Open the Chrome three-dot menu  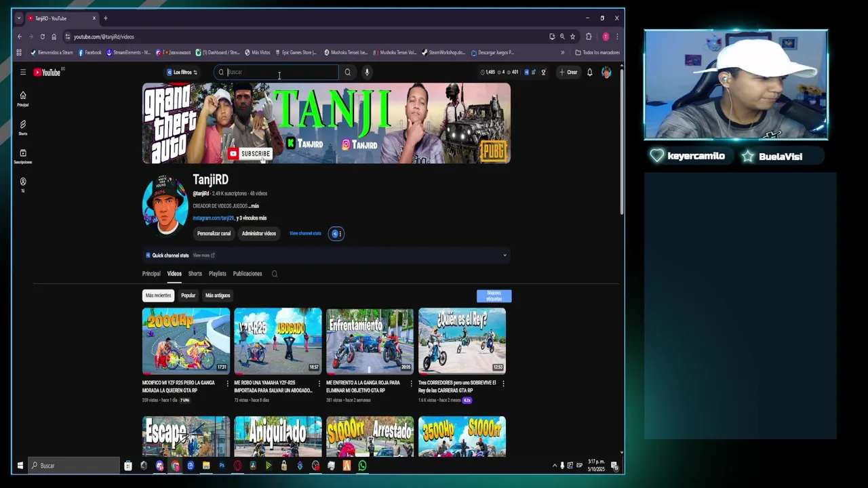pos(616,37)
